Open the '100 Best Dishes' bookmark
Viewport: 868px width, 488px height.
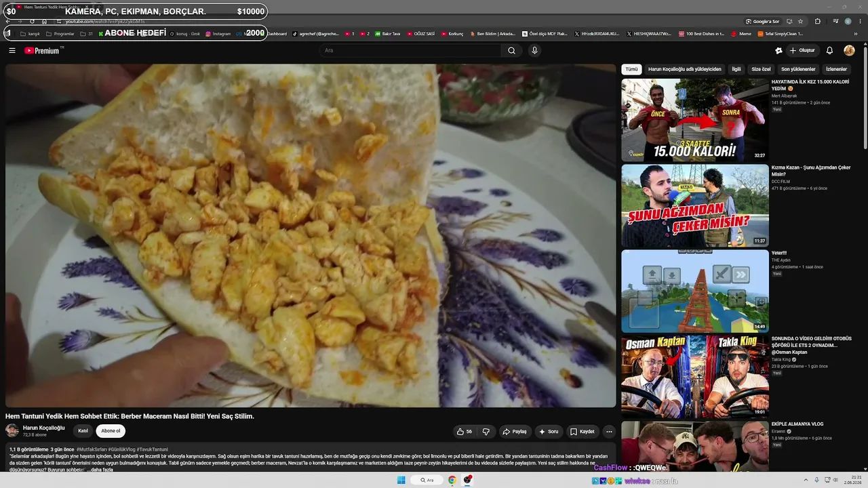[x=703, y=33]
